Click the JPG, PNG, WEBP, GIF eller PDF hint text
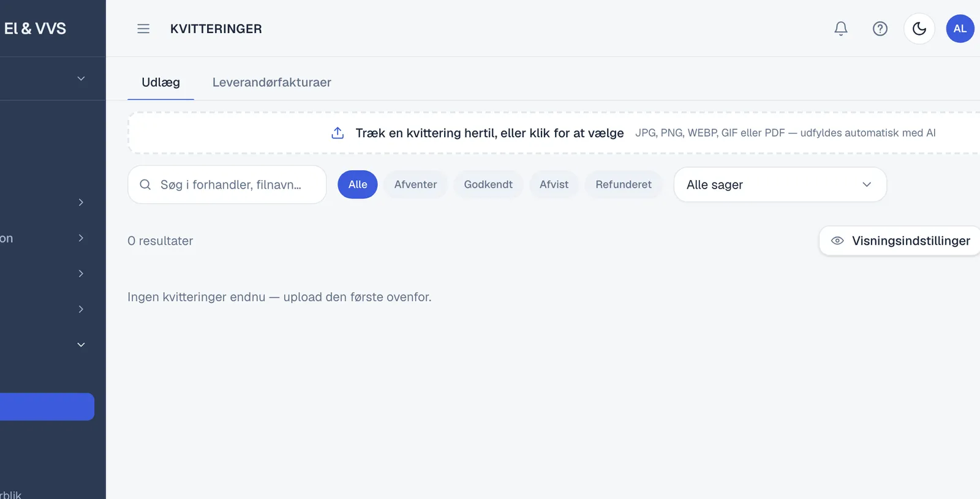The image size is (980, 499). click(x=785, y=133)
